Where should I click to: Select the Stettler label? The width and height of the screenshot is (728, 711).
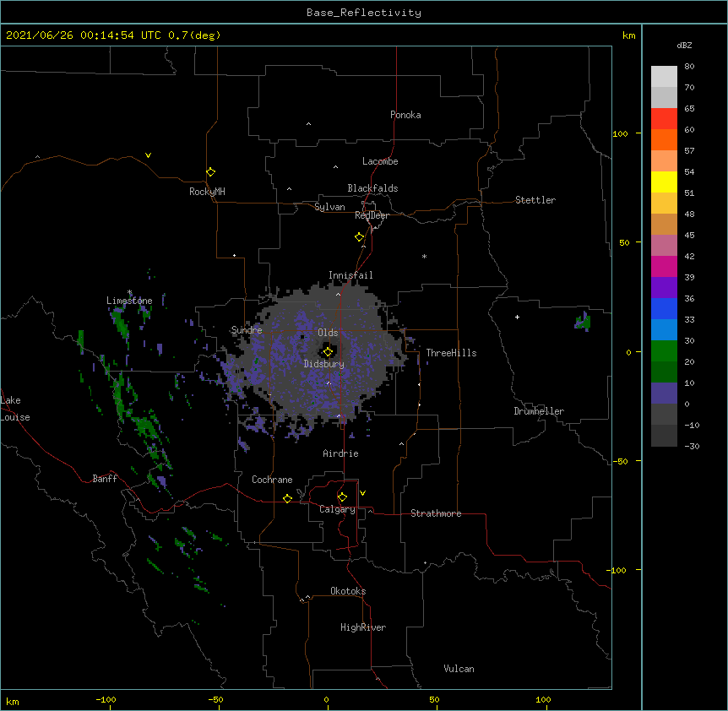tap(535, 200)
